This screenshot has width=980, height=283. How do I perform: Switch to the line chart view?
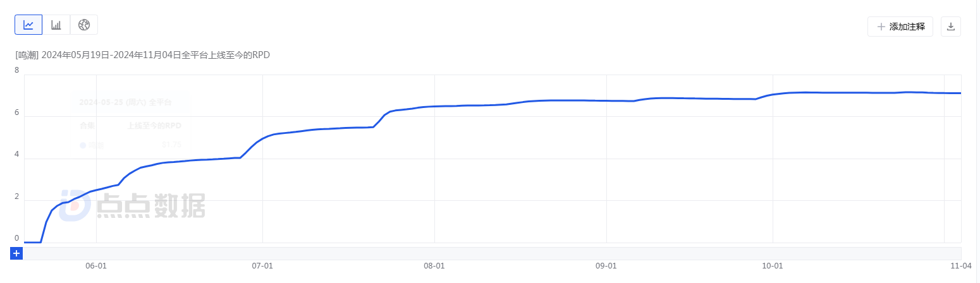coord(28,25)
